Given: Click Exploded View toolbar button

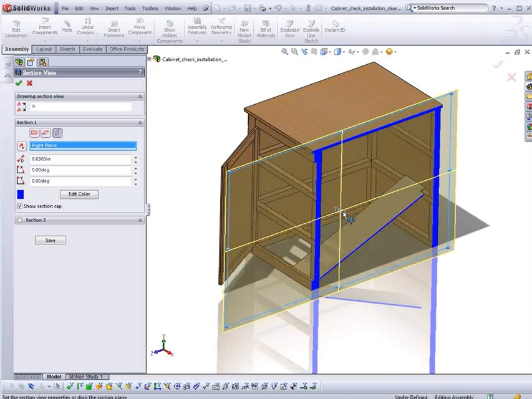Looking at the screenshot, I should [289, 29].
